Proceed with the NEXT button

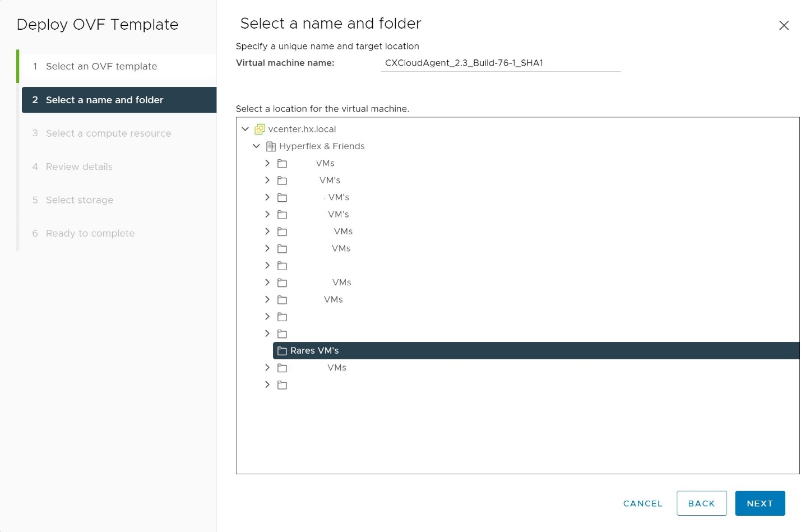pos(760,503)
